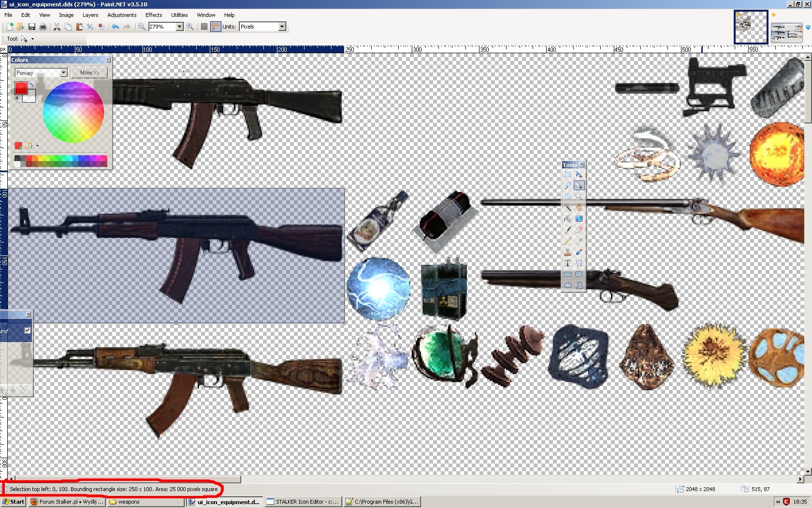
Task: Save the image with the floppy icon
Action: pyautogui.click(x=32, y=27)
